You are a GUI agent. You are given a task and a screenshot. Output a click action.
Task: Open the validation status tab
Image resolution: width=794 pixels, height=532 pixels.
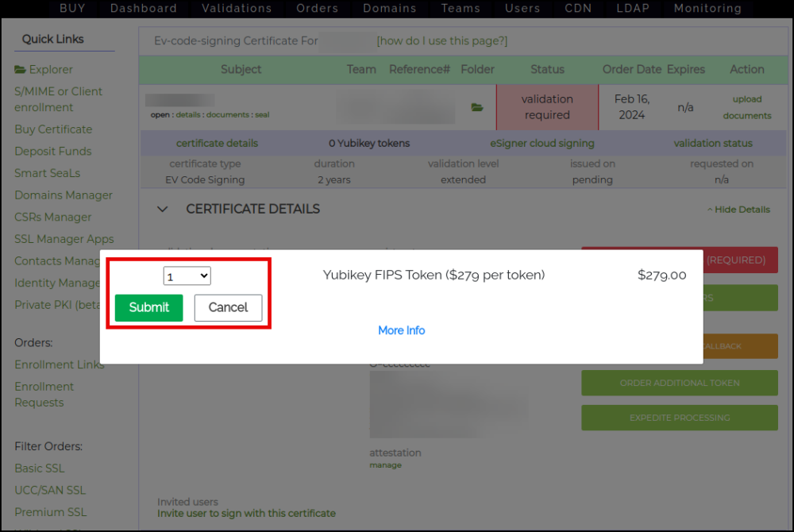tap(713, 144)
